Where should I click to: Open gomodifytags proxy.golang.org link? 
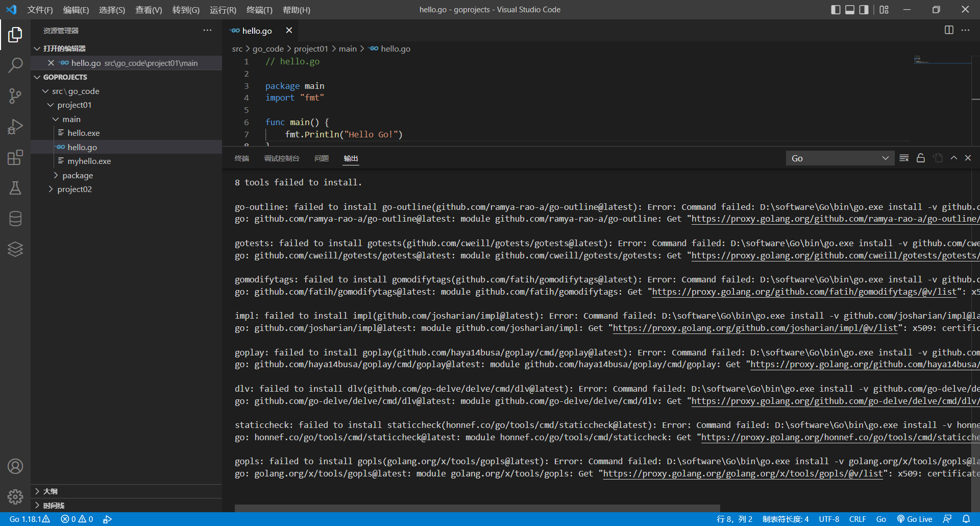pyautogui.click(x=804, y=292)
